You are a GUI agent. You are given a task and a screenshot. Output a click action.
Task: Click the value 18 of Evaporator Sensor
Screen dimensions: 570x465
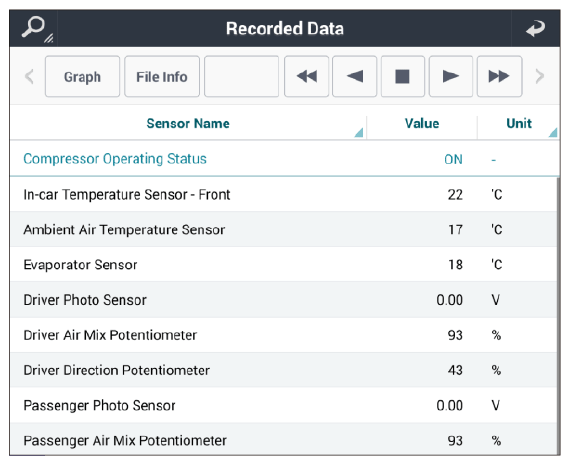coord(455,265)
